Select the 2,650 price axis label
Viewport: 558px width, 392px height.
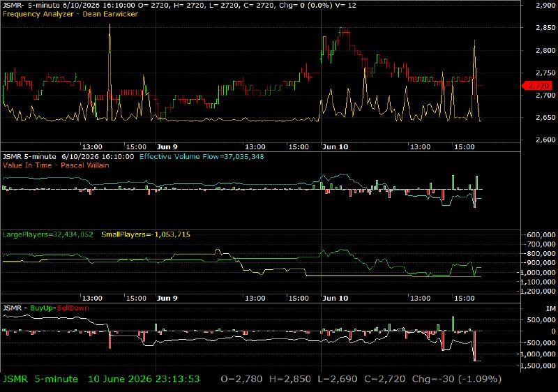pyautogui.click(x=545, y=118)
